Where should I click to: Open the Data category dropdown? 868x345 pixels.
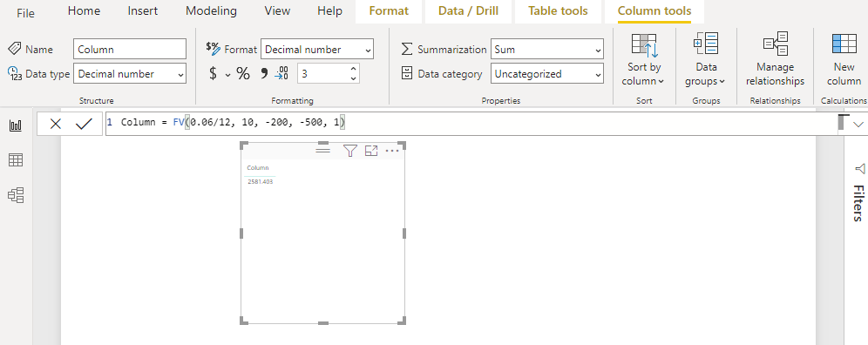pos(547,74)
